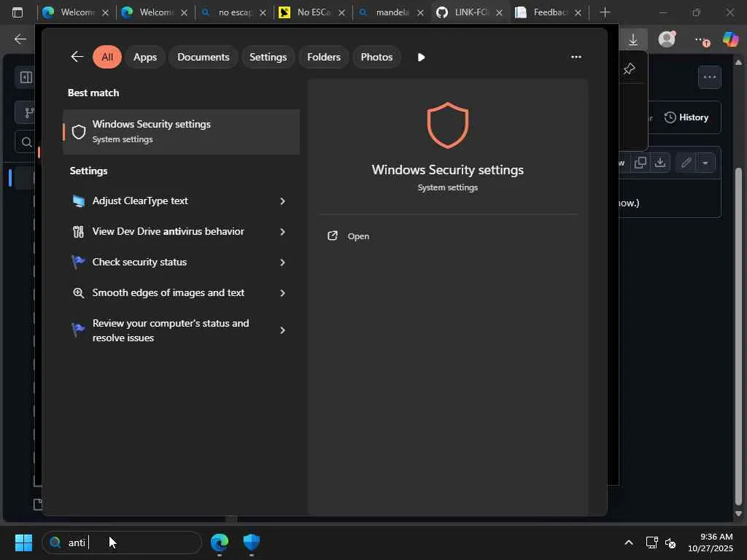Viewport: 747px width, 560px height.
Task: Close the mandela browser tab
Action: 420,13
